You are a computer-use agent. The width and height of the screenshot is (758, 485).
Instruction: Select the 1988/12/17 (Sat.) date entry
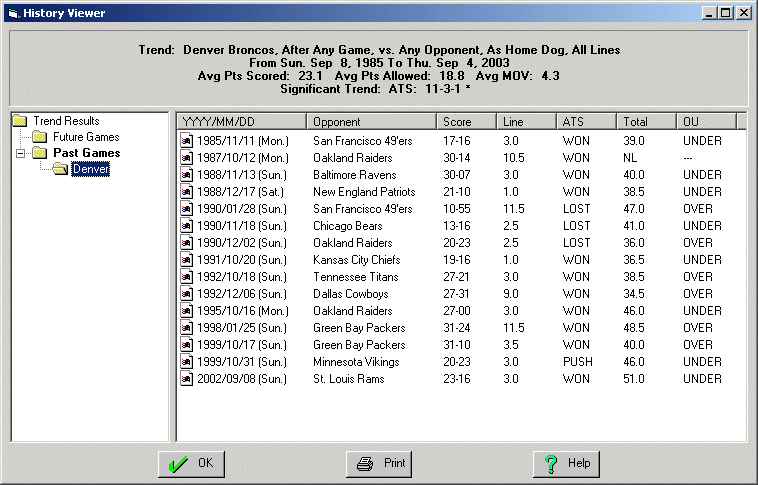coord(240,191)
